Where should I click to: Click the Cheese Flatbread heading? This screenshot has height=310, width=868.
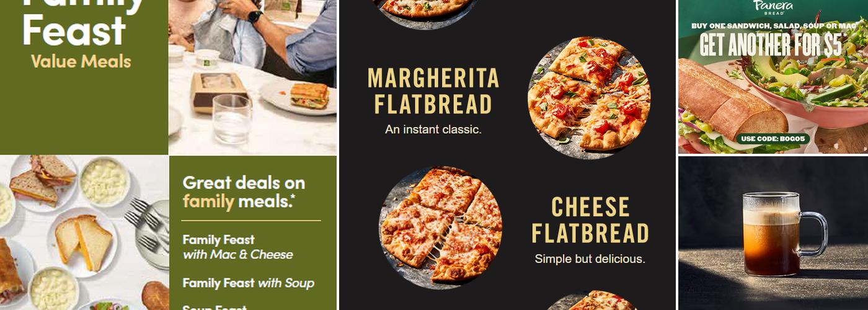pyautogui.click(x=590, y=220)
